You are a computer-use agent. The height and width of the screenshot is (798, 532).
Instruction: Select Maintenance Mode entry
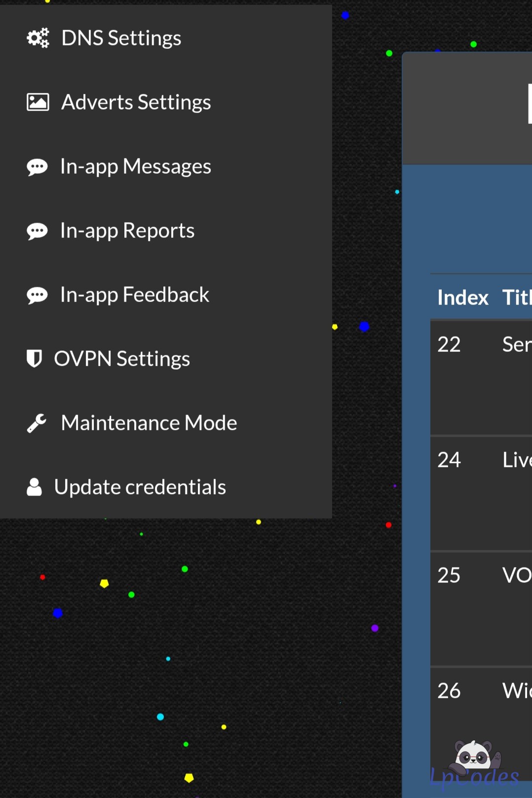click(166, 423)
